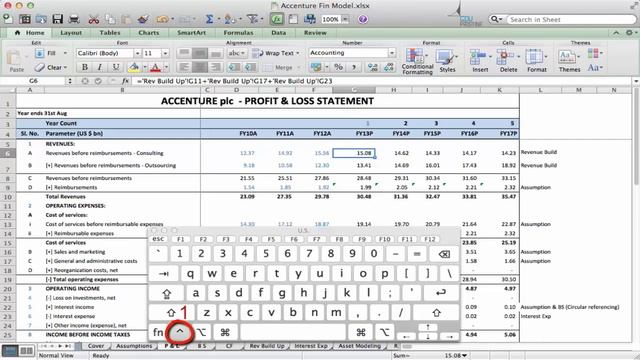
Task: Click the Delete cells button
Action: [508, 60]
